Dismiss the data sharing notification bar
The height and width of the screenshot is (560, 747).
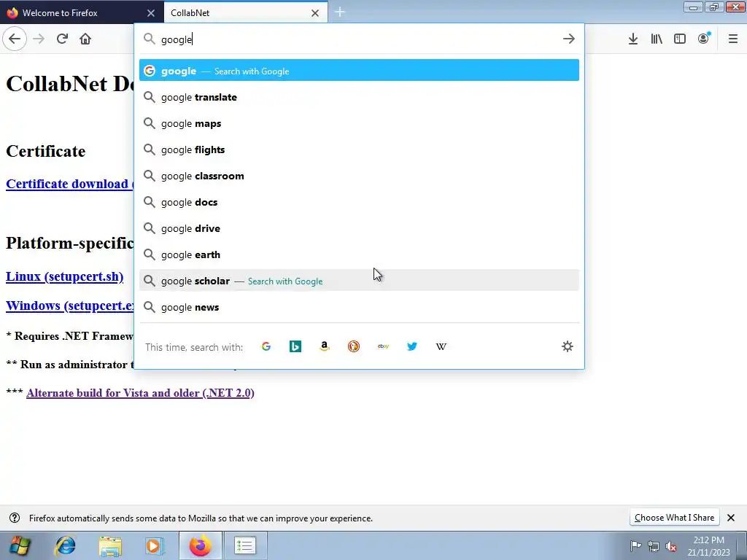click(731, 518)
